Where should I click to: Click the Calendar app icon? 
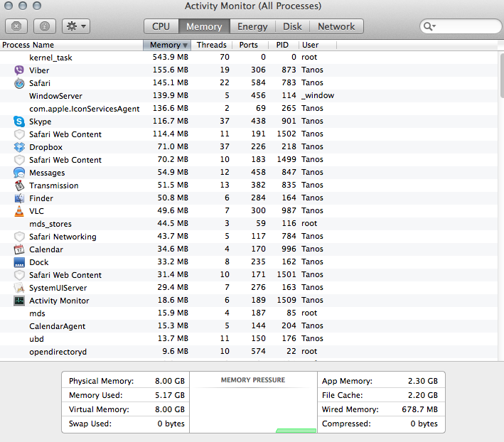(x=19, y=249)
